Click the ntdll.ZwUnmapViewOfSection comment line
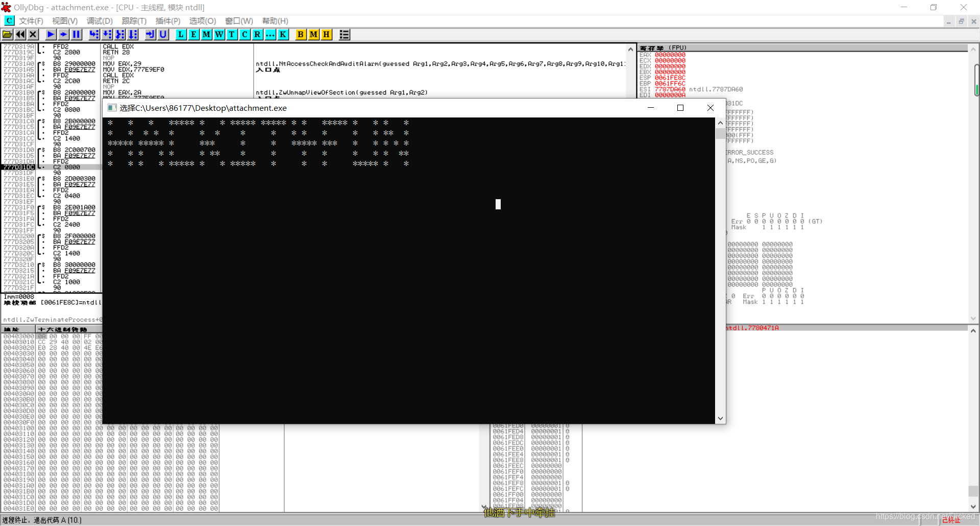 pyautogui.click(x=342, y=92)
